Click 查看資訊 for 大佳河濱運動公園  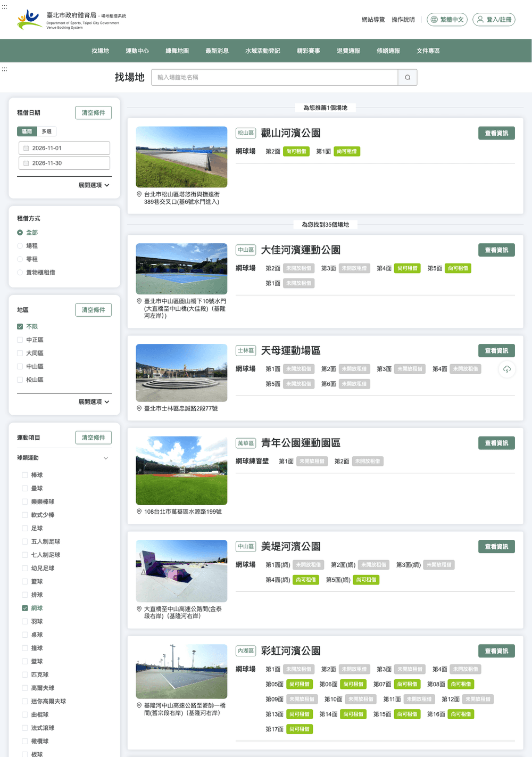(496, 250)
